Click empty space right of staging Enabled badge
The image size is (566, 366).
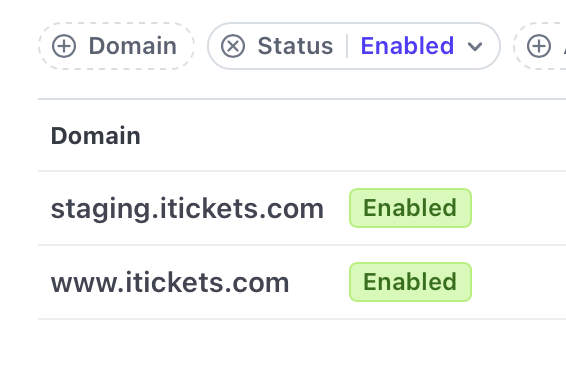519,208
